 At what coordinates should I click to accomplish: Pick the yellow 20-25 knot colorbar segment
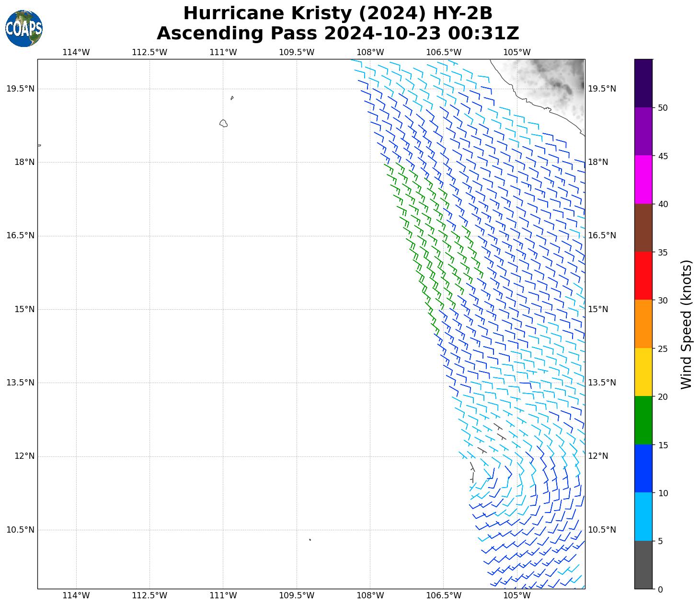tap(643, 372)
